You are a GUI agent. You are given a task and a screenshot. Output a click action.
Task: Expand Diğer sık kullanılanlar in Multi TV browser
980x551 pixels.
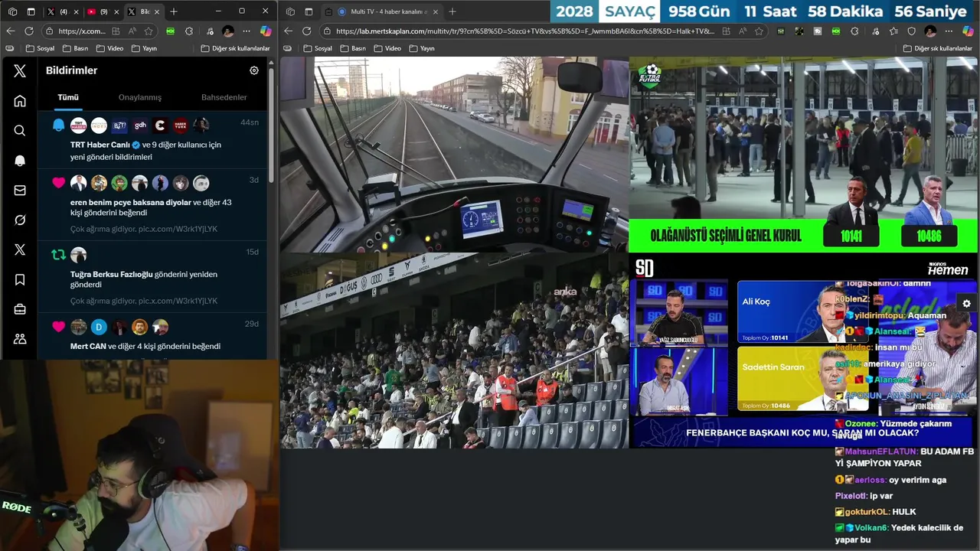tap(938, 48)
